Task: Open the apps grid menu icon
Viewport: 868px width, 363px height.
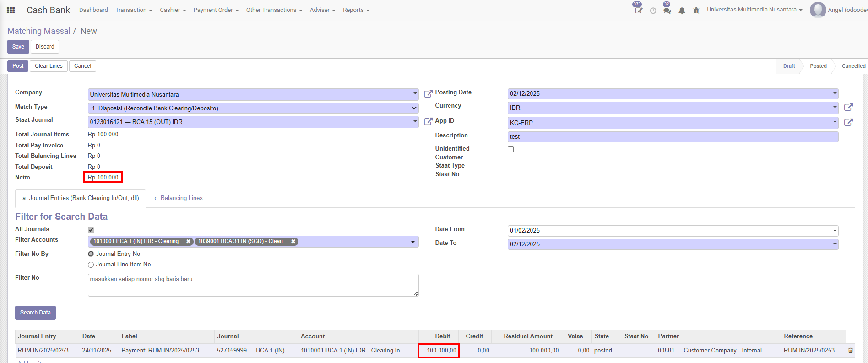Action: click(11, 10)
